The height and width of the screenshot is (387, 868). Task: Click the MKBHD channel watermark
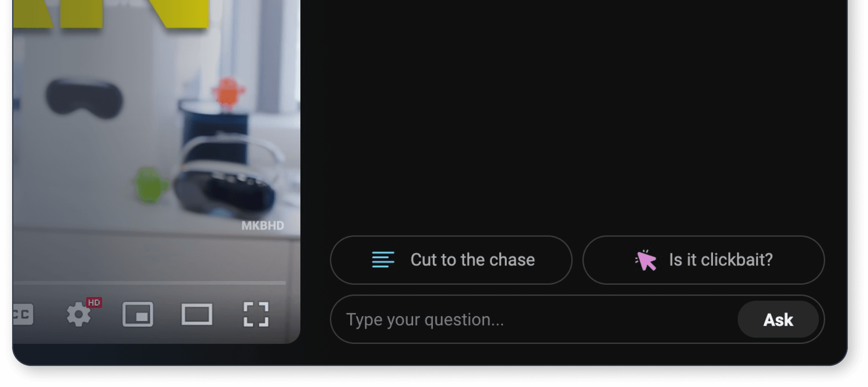pyautogui.click(x=263, y=226)
